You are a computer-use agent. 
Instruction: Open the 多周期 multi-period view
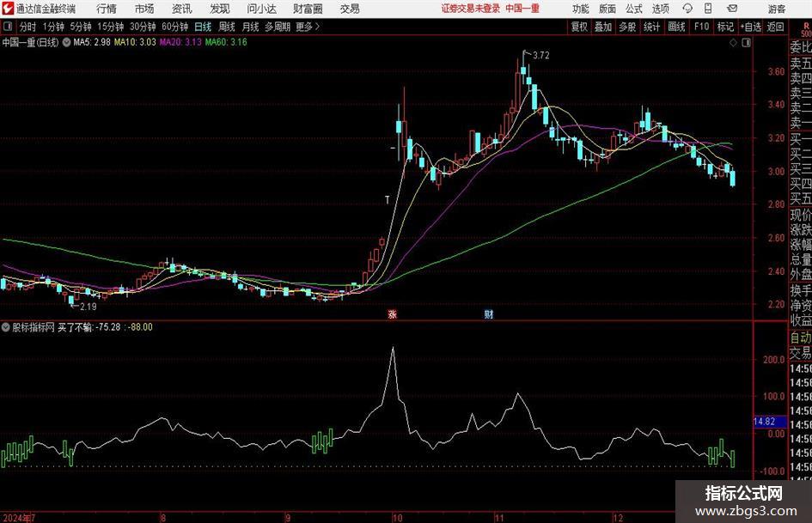pyautogui.click(x=278, y=27)
